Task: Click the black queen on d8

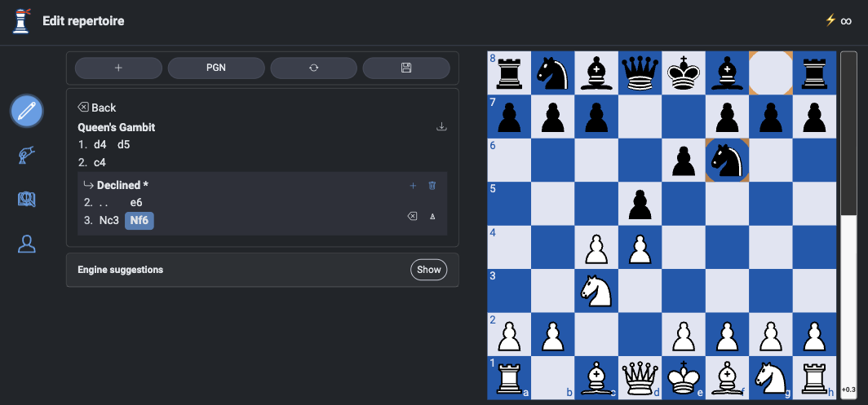Action: [640, 73]
